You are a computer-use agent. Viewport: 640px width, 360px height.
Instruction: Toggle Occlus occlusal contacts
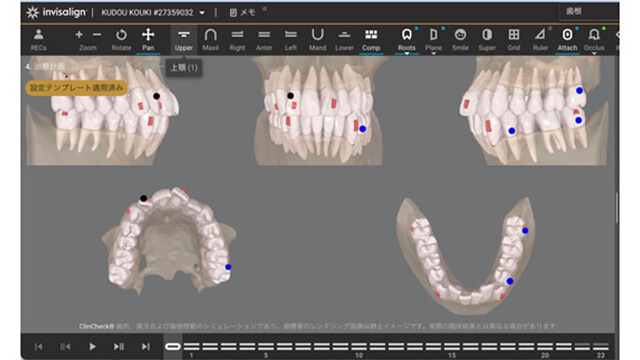click(594, 40)
